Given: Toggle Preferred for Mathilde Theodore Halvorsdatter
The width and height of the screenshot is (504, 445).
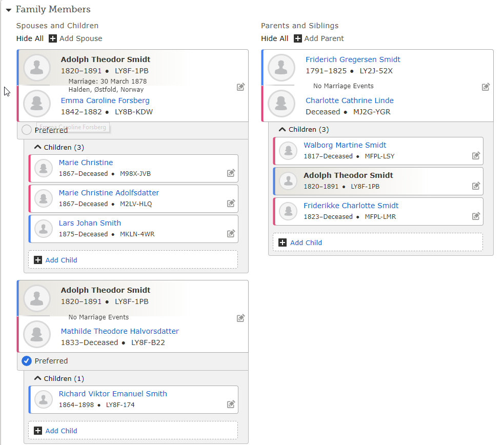Looking at the screenshot, I should click(26, 361).
